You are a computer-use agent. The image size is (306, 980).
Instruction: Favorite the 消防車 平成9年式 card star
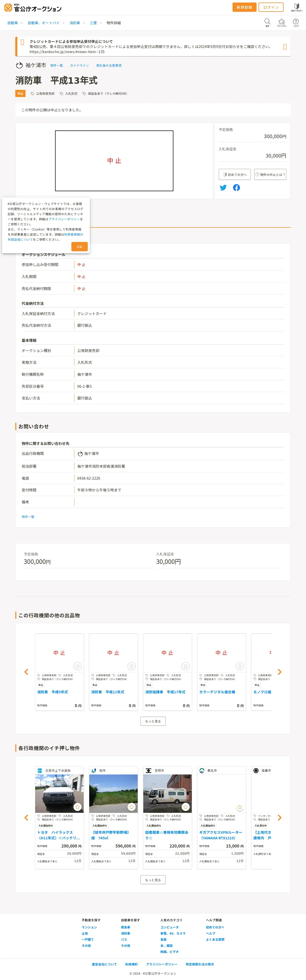pos(78,666)
